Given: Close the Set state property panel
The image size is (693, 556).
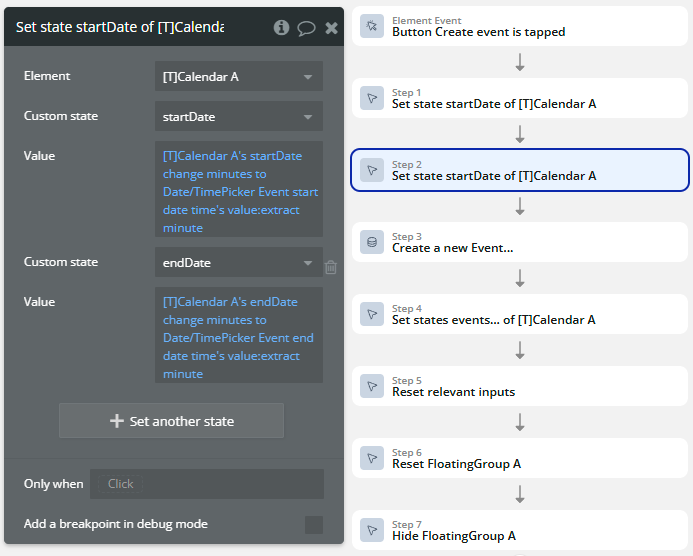Looking at the screenshot, I should 331,27.
